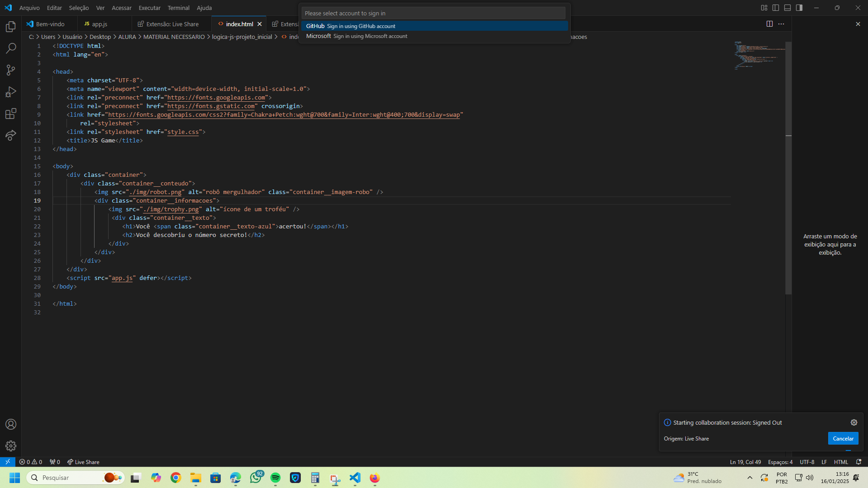The image size is (868, 488).
Task: Open editor More Actions ellipsis menu
Action: (x=781, y=24)
